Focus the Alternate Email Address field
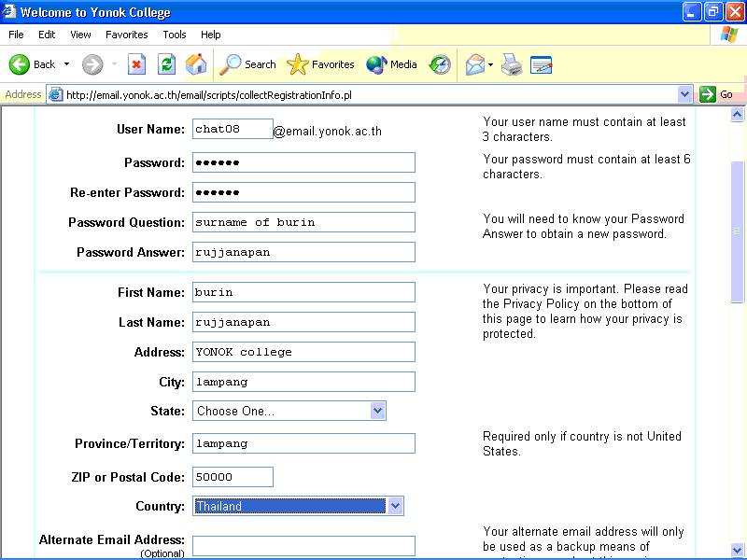 303,546
